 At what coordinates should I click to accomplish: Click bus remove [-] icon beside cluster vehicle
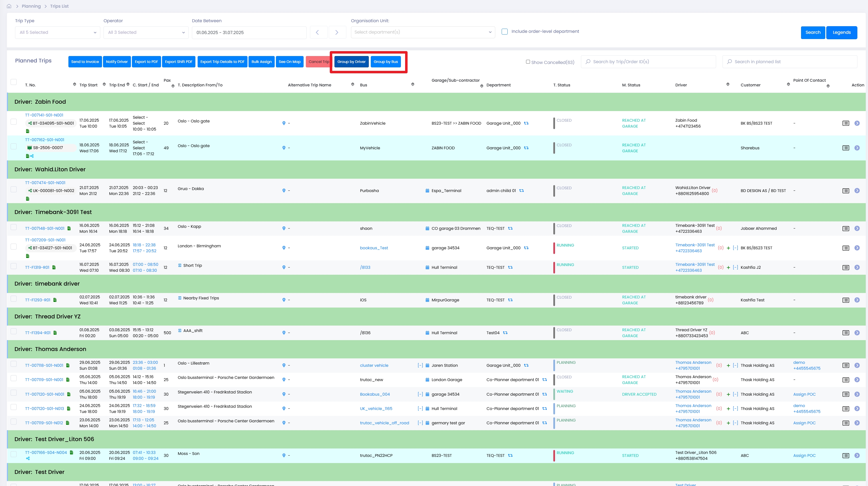420,366
